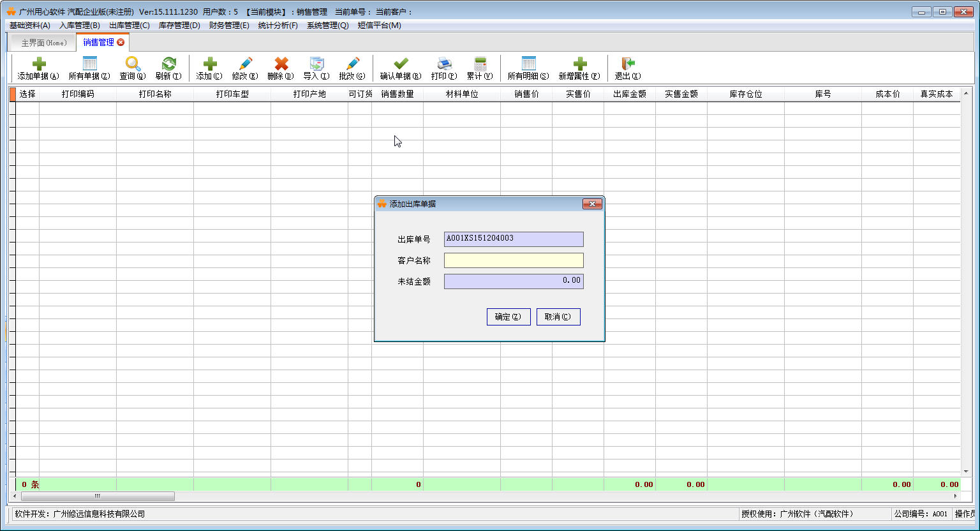The height and width of the screenshot is (531, 980).
Task: Click the 销售价 column header
Action: pos(526,94)
